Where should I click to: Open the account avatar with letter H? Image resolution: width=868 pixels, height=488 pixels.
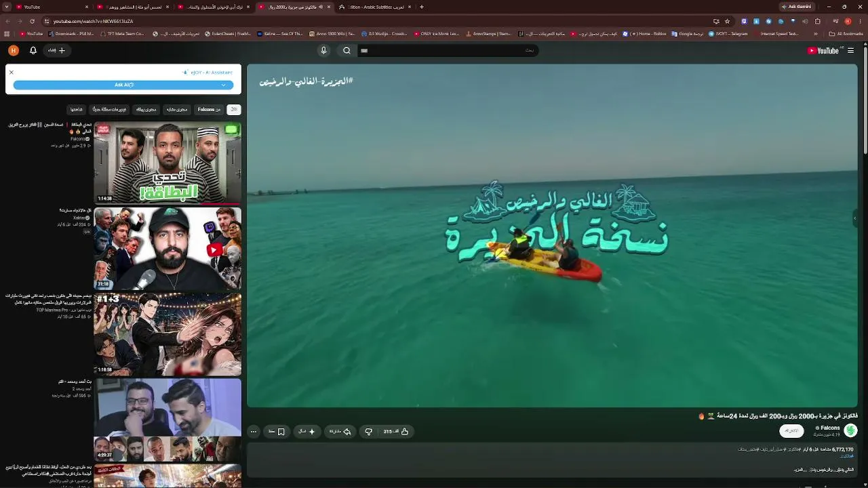point(14,50)
